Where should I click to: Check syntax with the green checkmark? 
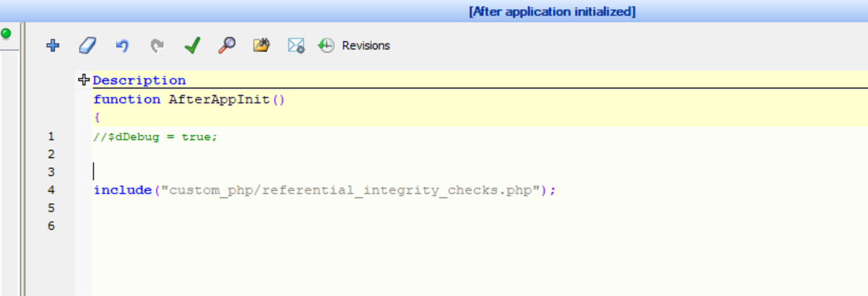(x=192, y=46)
